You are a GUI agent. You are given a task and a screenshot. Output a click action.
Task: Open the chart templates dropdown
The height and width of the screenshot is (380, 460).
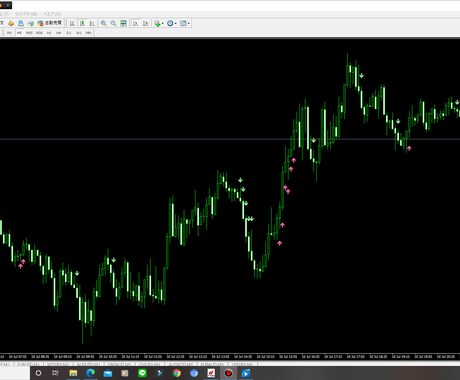click(185, 23)
